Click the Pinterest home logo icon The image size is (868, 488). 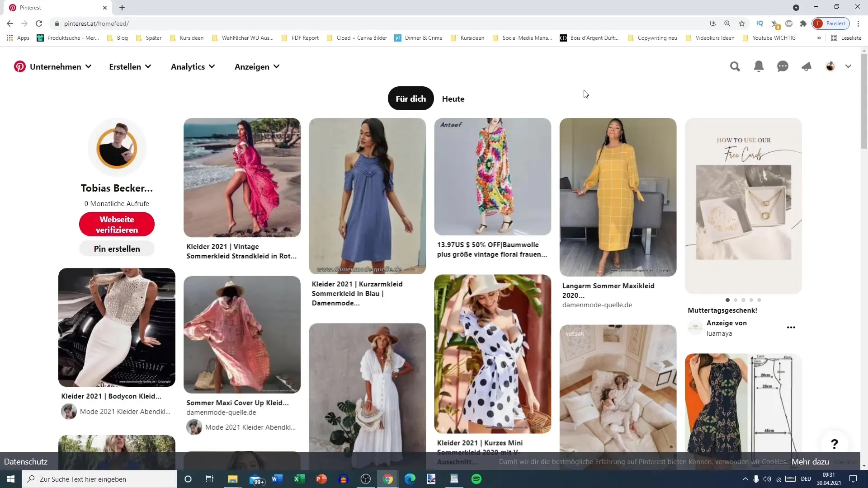pyautogui.click(x=19, y=66)
